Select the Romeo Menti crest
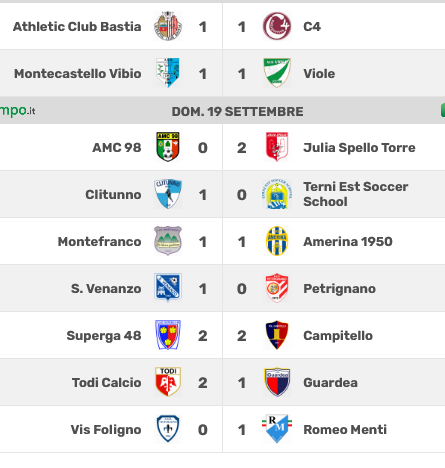This screenshot has height=468, width=445. [x=277, y=429]
